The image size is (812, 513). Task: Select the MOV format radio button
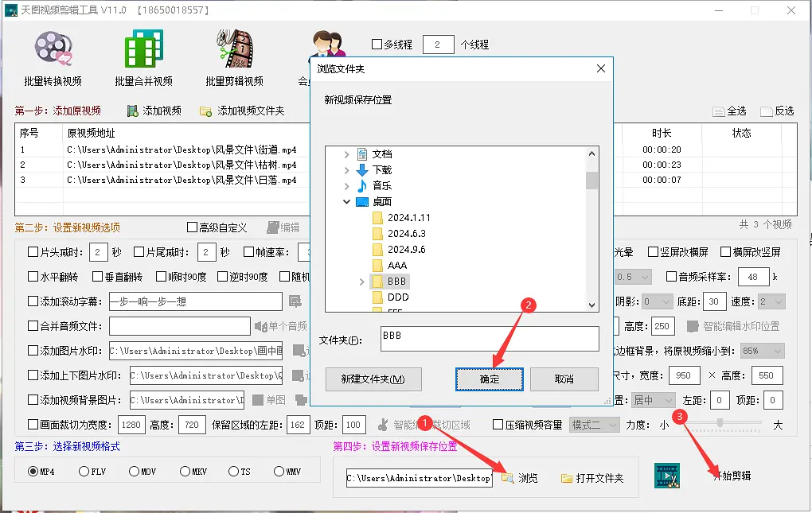coord(134,471)
